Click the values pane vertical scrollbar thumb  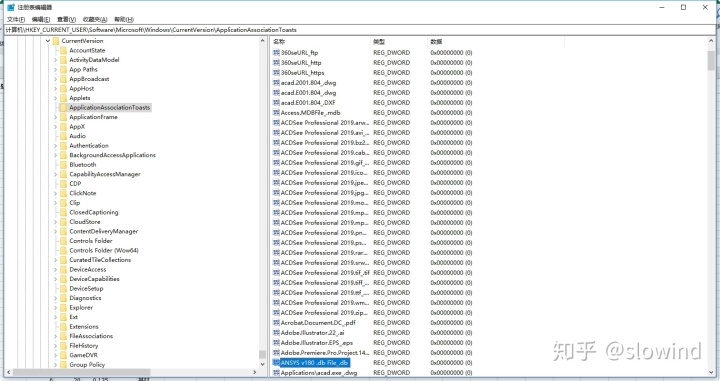pos(711,60)
